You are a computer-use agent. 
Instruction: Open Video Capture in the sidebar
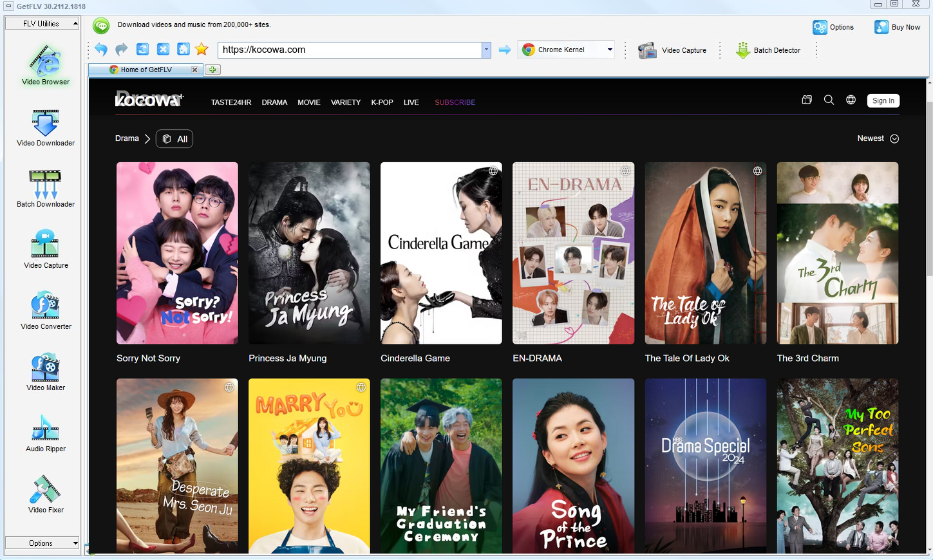tap(45, 250)
